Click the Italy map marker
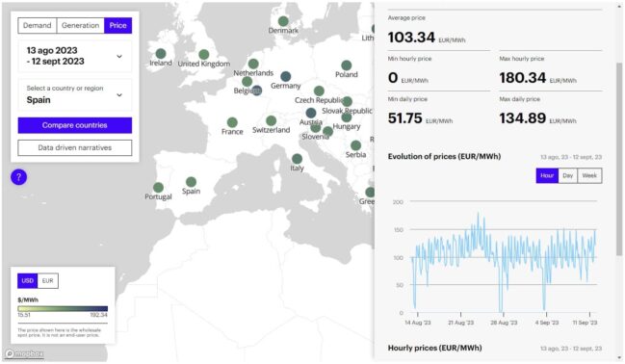This screenshot has width=625, height=364. point(297,159)
